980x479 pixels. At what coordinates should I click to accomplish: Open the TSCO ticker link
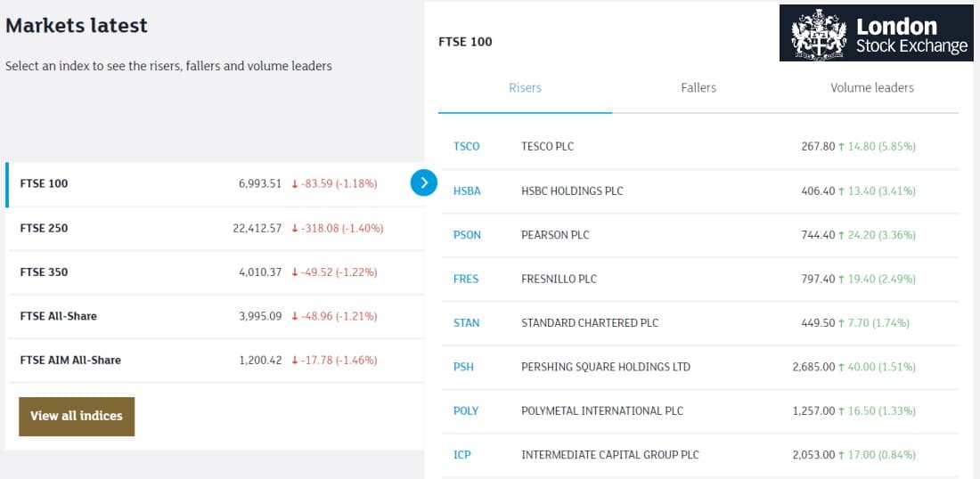[466, 147]
